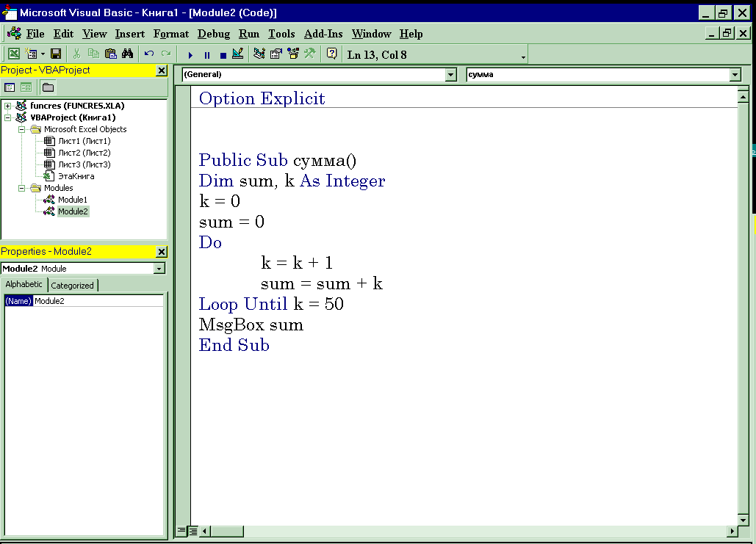Viewport: 756px width, 544px height.
Task: Click the Undo arrow icon
Action: click(149, 54)
